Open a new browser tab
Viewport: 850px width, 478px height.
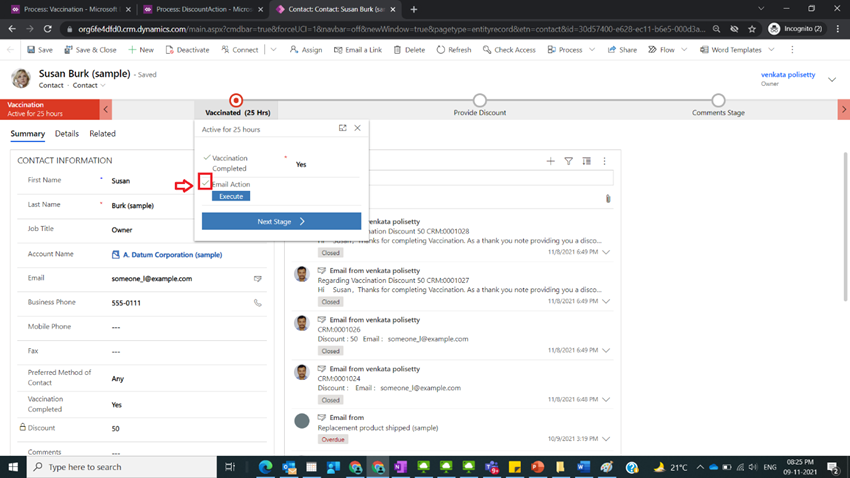(414, 9)
